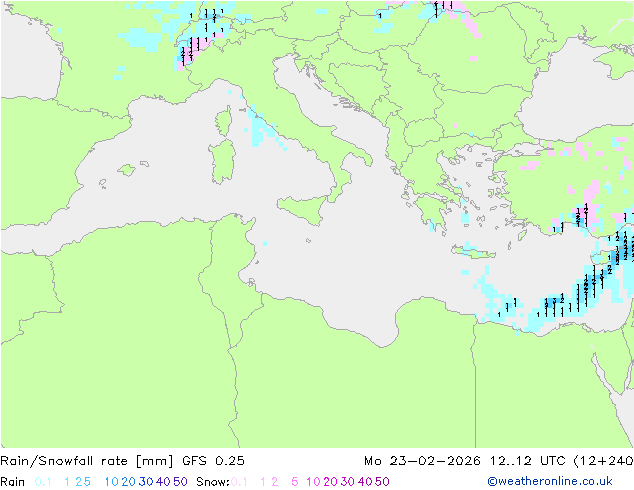Click the 'Rain/Snowfall rate [mm]' title text

(87, 461)
